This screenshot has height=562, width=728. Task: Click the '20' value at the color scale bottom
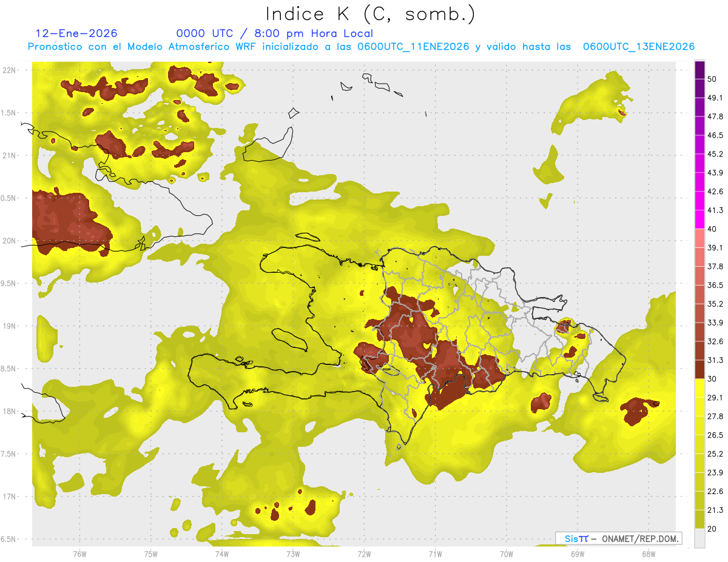(713, 529)
